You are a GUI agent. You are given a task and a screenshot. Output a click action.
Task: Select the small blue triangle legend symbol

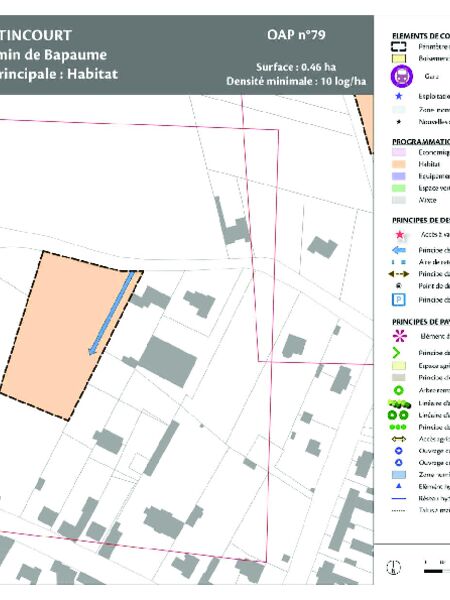[x=399, y=486]
